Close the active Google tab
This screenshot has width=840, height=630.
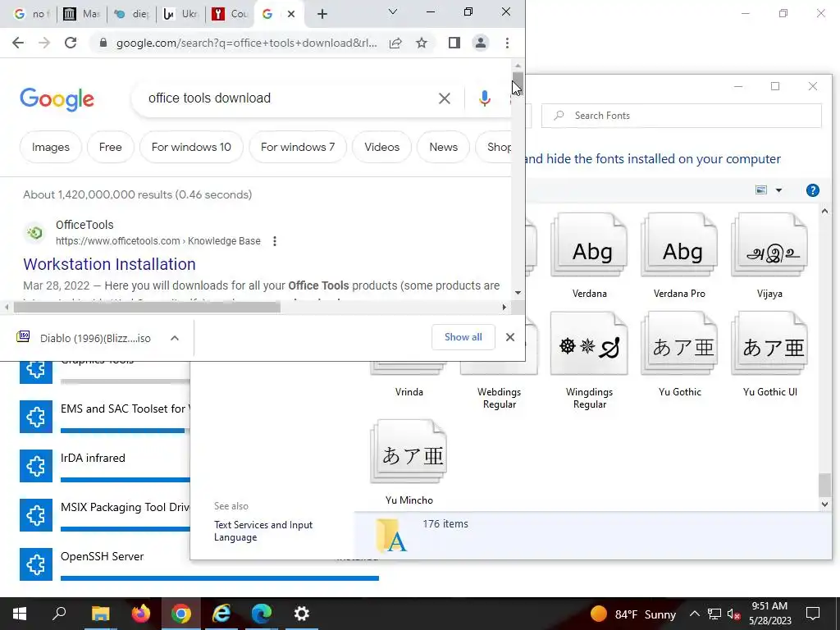point(291,14)
